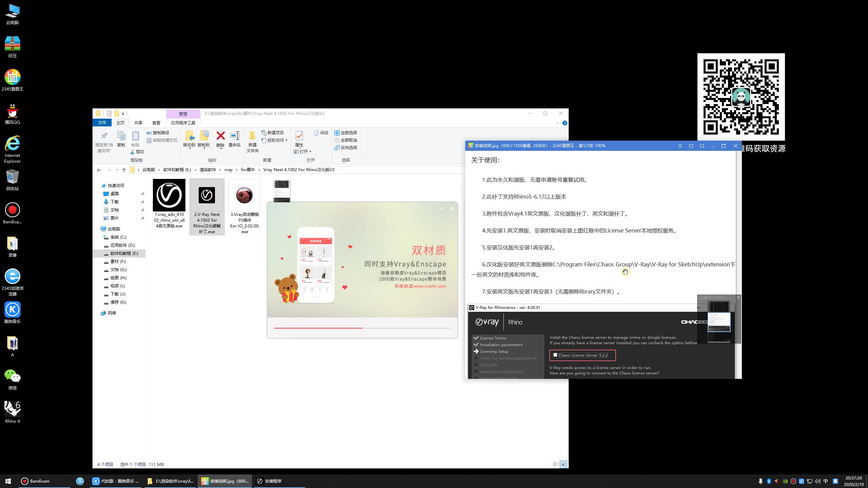
Task: Click the Explorer Help question mark icon
Action: click(565, 123)
